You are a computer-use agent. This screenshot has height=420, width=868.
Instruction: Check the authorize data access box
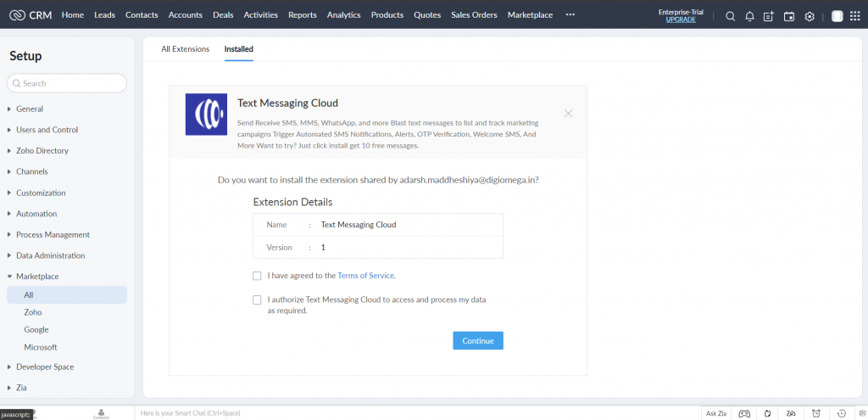[257, 300]
